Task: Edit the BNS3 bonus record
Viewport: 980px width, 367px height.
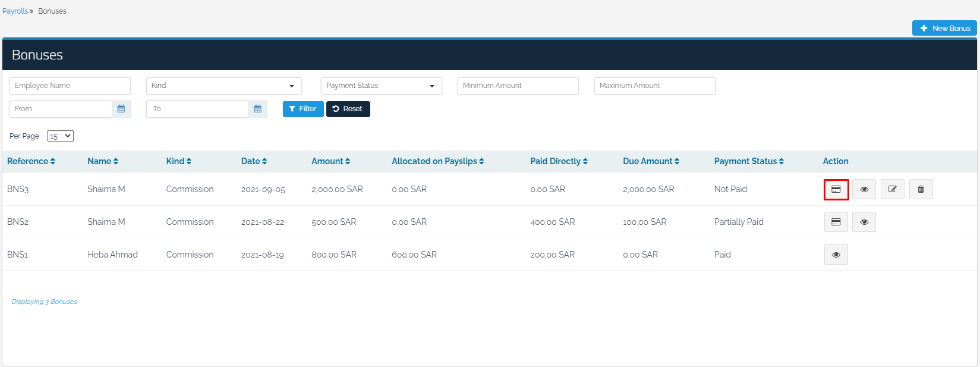Action: pos(892,189)
